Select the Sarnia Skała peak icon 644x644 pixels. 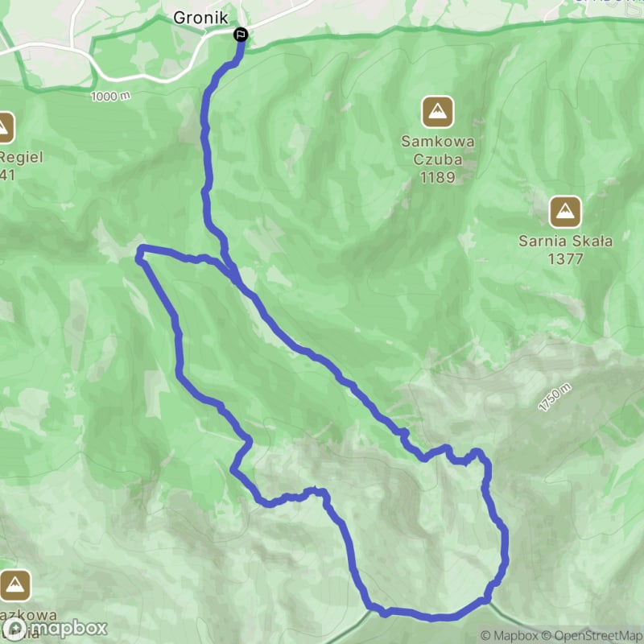pos(566,212)
